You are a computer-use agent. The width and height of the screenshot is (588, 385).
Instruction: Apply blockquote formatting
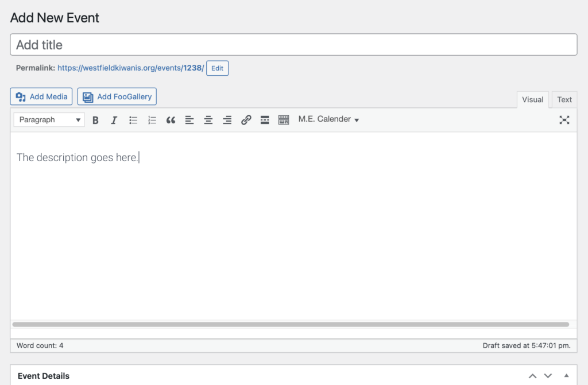(x=171, y=120)
